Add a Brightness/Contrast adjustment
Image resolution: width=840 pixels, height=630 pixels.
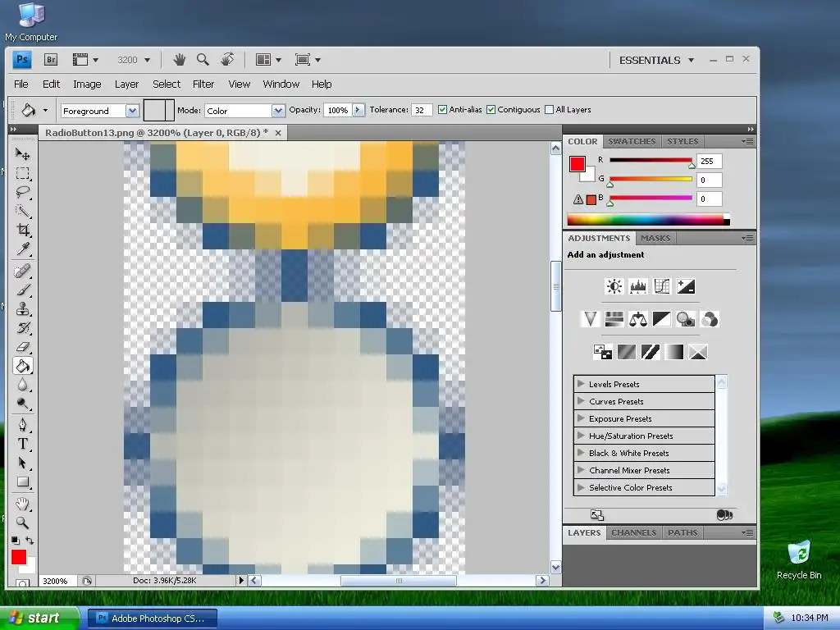click(614, 286)
